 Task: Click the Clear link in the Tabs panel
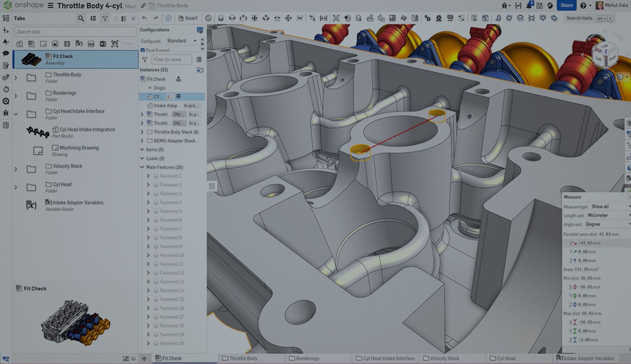click(x=129, y=44)
